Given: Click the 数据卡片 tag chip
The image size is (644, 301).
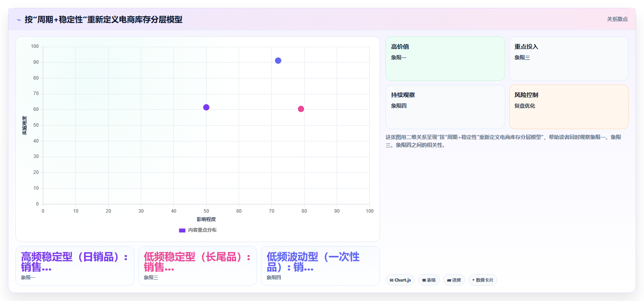Looking at the screenshot, I should point(483,280).
